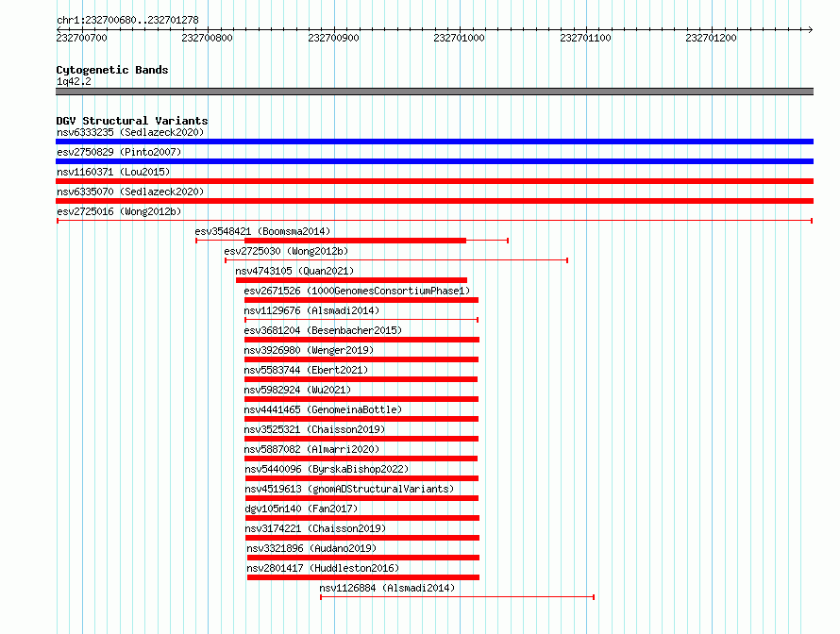The image size is (840, 634).
Task: Click the gray 1q42.2 cytogenetic band bar
Action: click(x=434, y=92)
